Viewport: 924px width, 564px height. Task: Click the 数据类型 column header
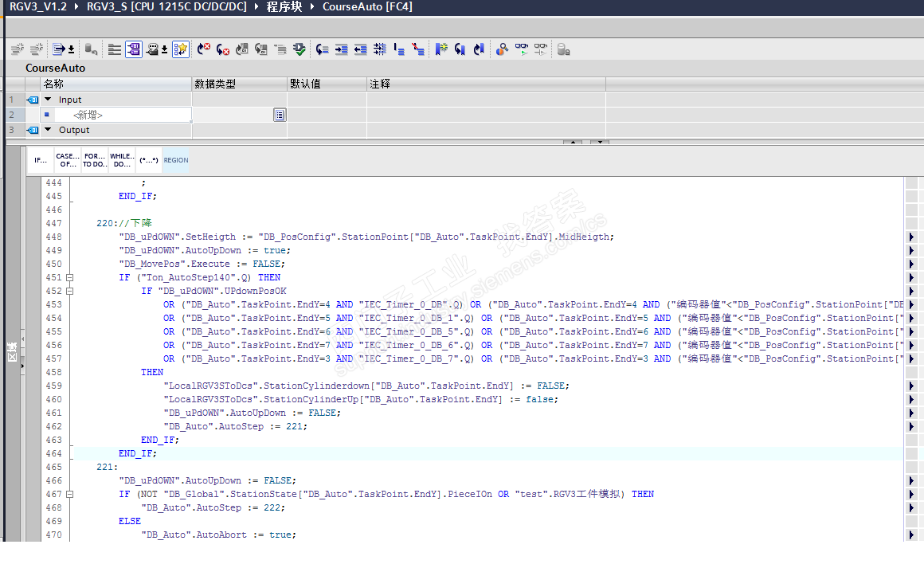pyautogui.click(x=240, y=84)
